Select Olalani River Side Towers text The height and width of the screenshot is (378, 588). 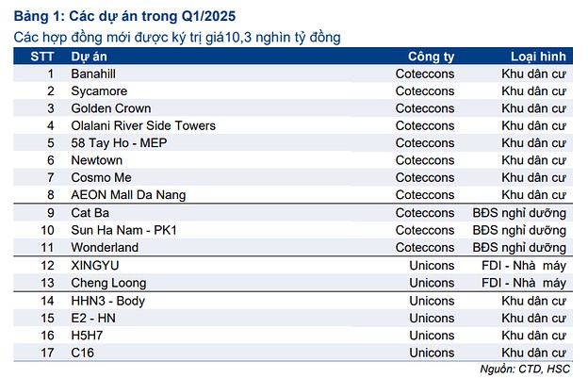(143, 125)
